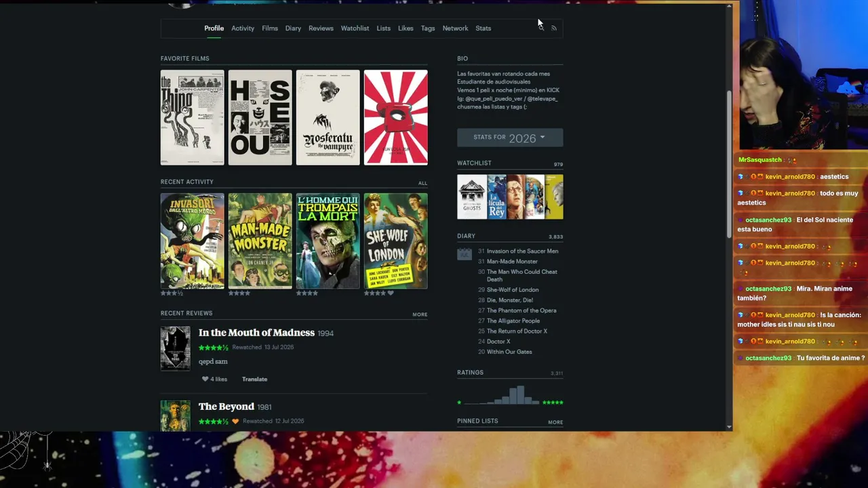Open the Profile tab
The width and height of the screenshot is (868, 488).
214,28
